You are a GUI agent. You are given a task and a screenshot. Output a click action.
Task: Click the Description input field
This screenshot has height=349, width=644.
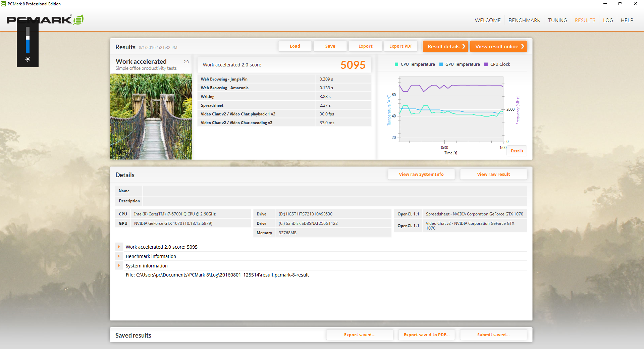335,201
